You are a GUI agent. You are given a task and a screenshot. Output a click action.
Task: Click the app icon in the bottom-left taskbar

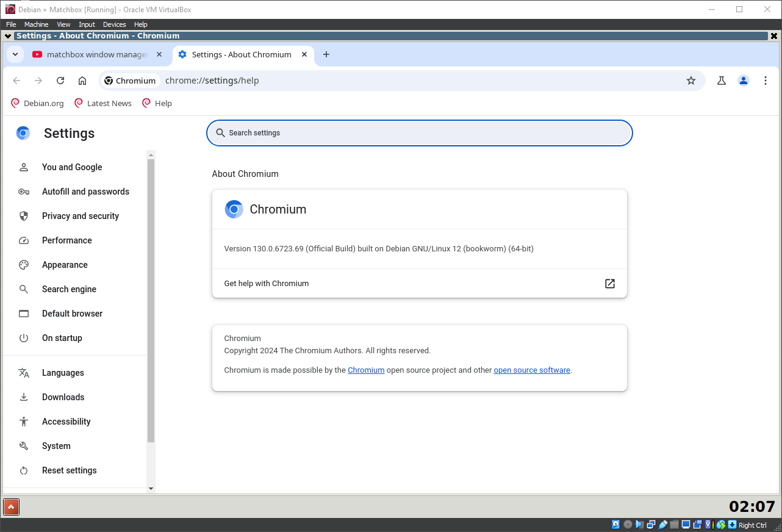tap(11, 507)
